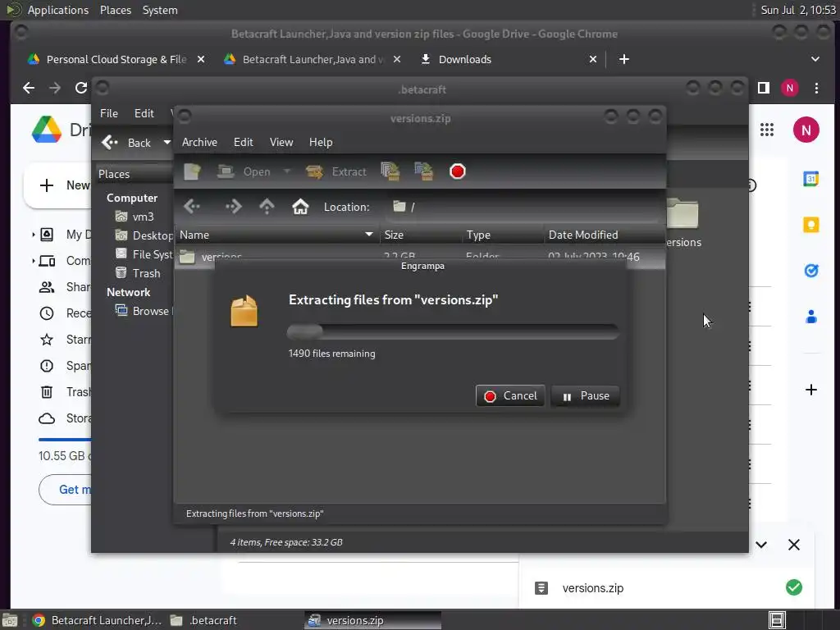This screenshot has height=630, width=840.
Task: Click the red stop operation icon
Action: pos(458,171)
